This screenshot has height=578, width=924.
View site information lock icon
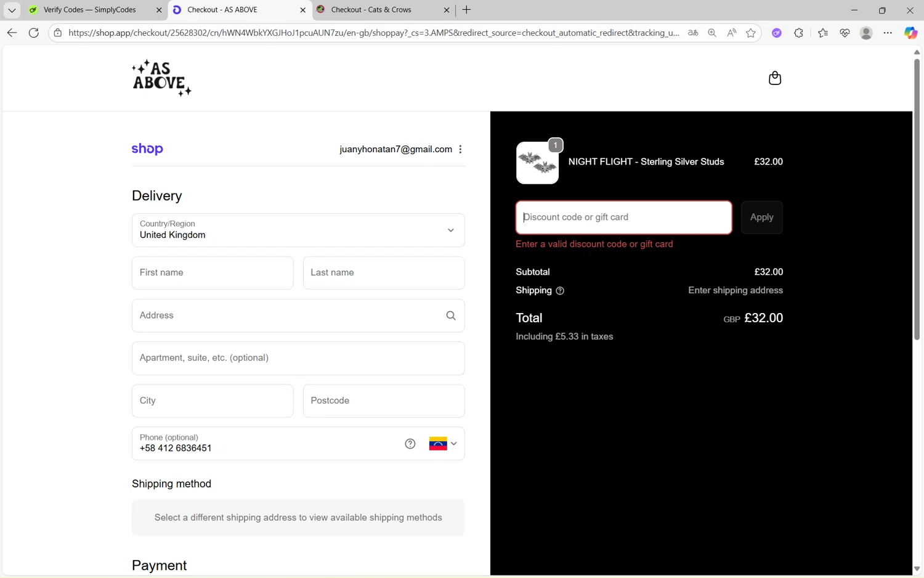pyautogui.click(x=58, y=33)
